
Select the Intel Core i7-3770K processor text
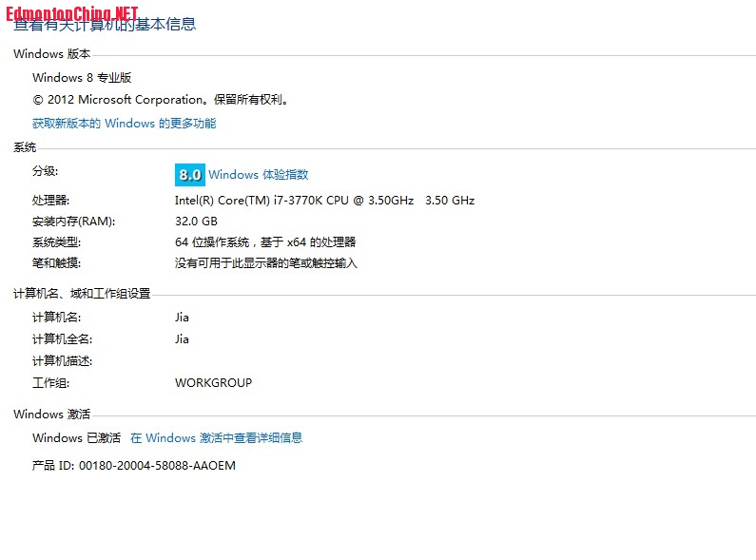tap(324, 201)
